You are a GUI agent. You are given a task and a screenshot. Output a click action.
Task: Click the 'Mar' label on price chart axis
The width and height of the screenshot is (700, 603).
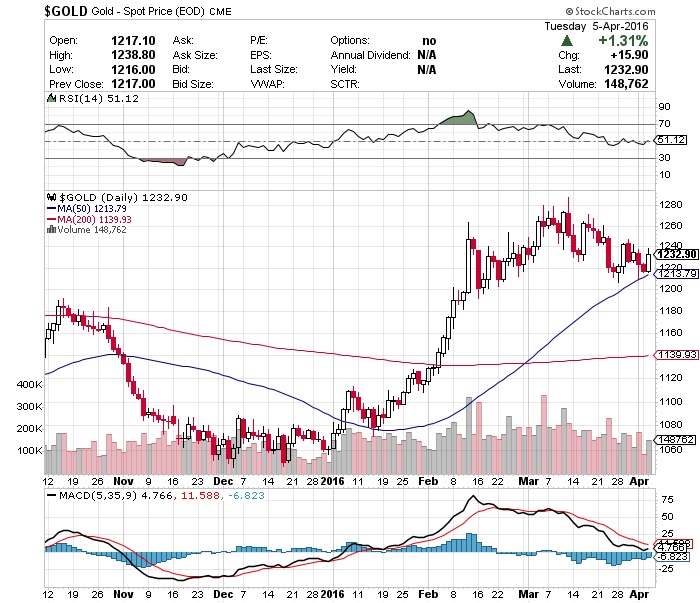(x=528, y=481)
